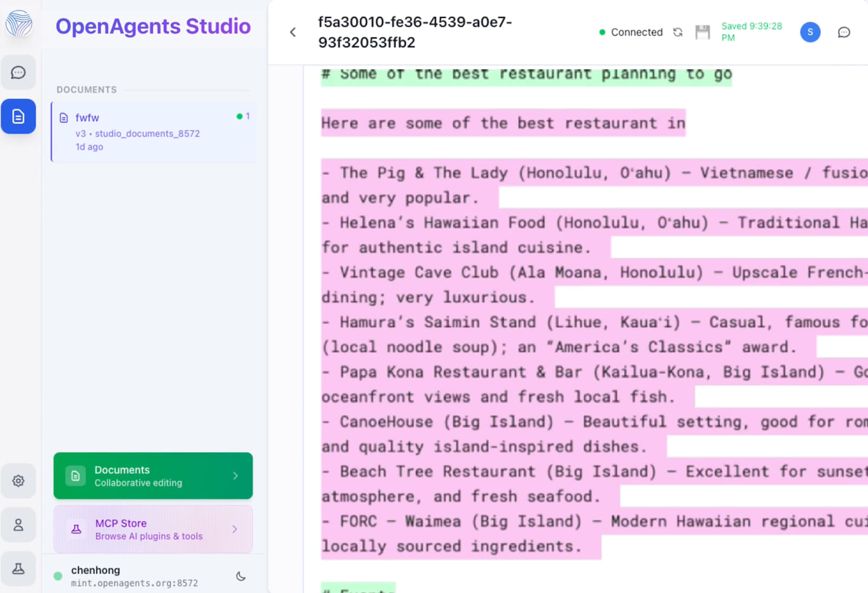Screen dimensions: 868x593
Task: Click the floppy disk save icon
Action: pyautogui.click(x=703, y=33)
